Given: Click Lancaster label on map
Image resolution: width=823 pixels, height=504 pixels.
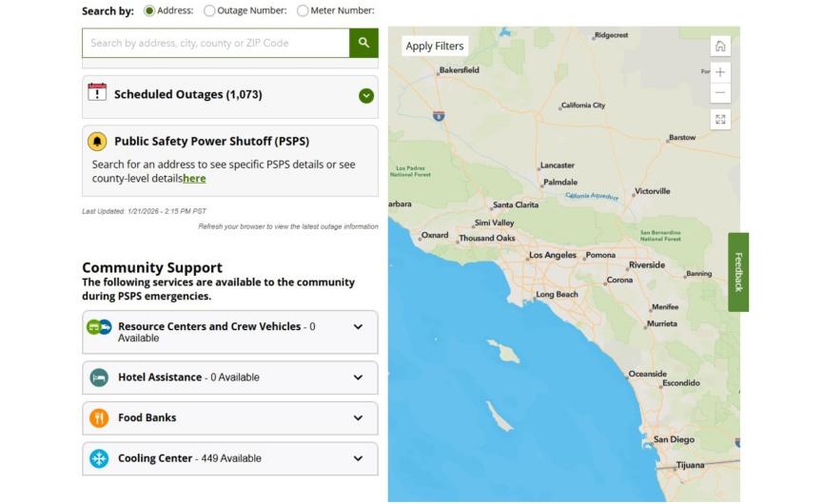Looking at the screenshot, I should (557, 165).
